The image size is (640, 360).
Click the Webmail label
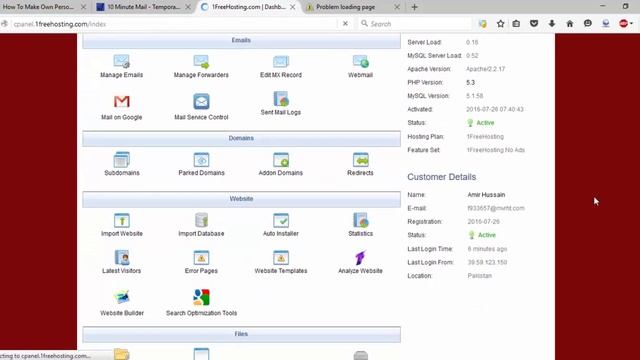360,75
